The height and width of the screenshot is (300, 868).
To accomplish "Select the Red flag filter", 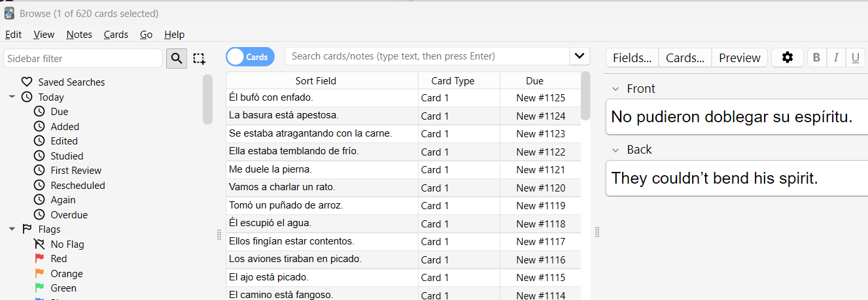I will pos(58,259).
